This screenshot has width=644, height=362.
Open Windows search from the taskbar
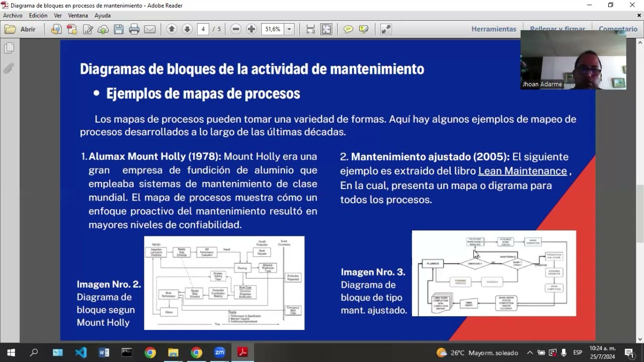pos(34,352)
